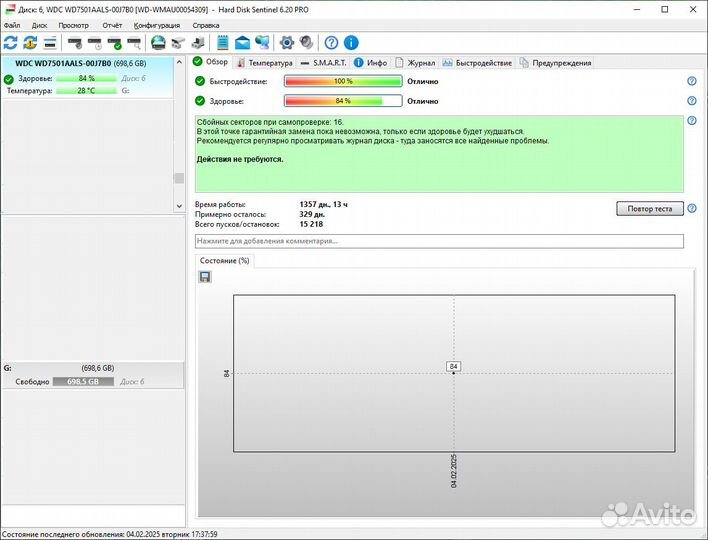
Task: Click the refresh disk information icon
Action: 11,42
